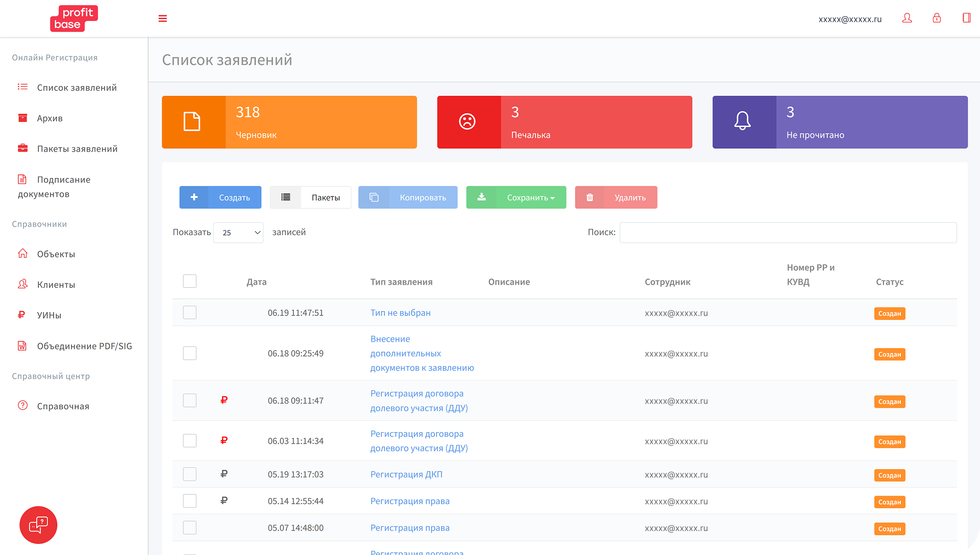Check the row dated 06.18 09:25:49
This screenshot has height=555, width=980.
tap(190, 353)
